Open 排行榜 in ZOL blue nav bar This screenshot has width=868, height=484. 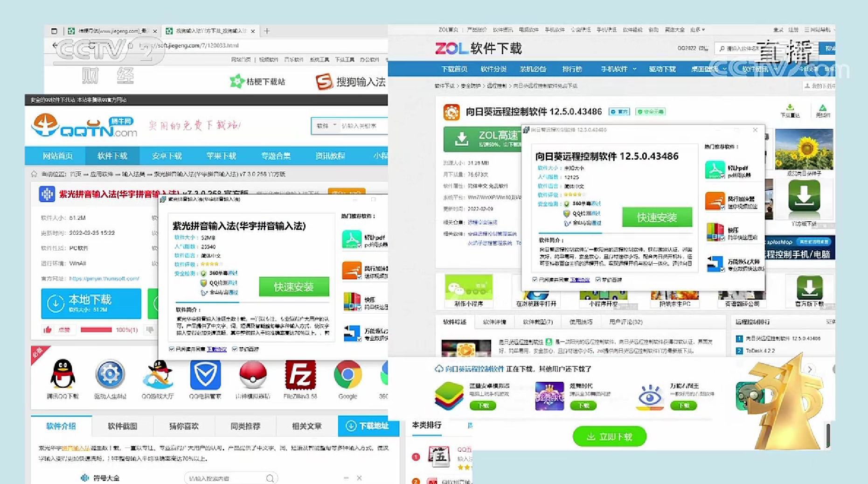[x=572, y=69]
